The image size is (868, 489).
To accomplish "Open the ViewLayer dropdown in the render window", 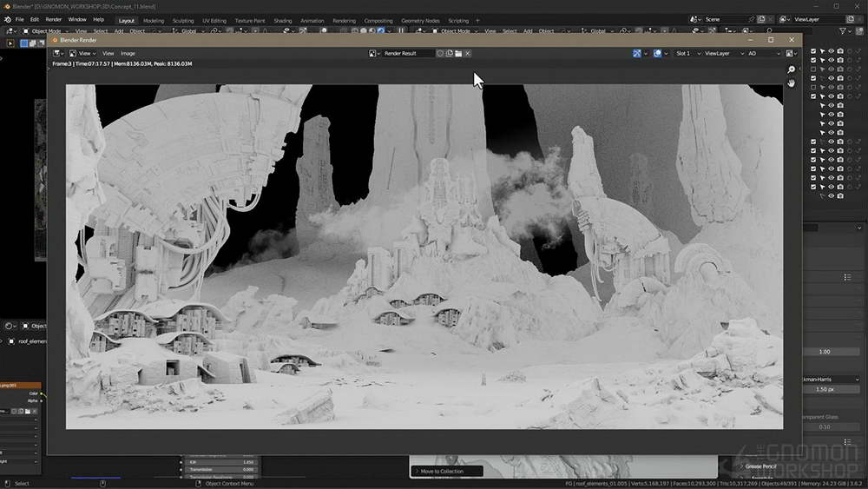I will pyautogui.click(x=724, y=53).
